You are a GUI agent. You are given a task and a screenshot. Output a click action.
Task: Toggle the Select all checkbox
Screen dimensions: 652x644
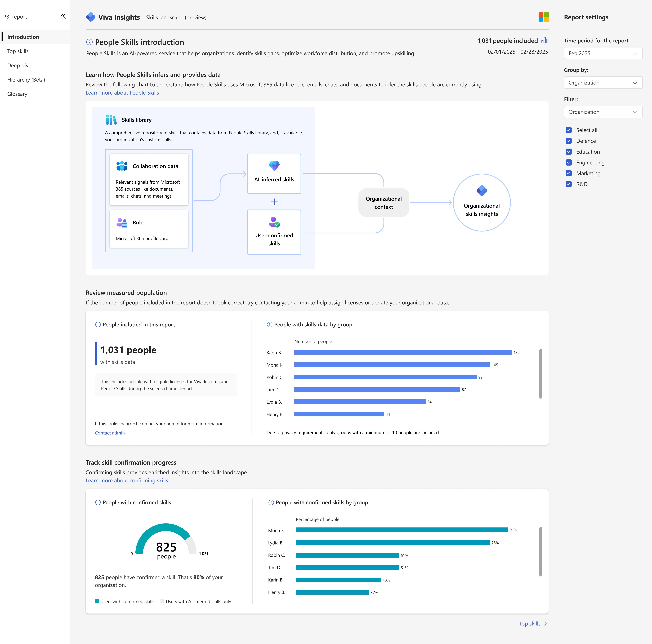(x=569, y=130)
